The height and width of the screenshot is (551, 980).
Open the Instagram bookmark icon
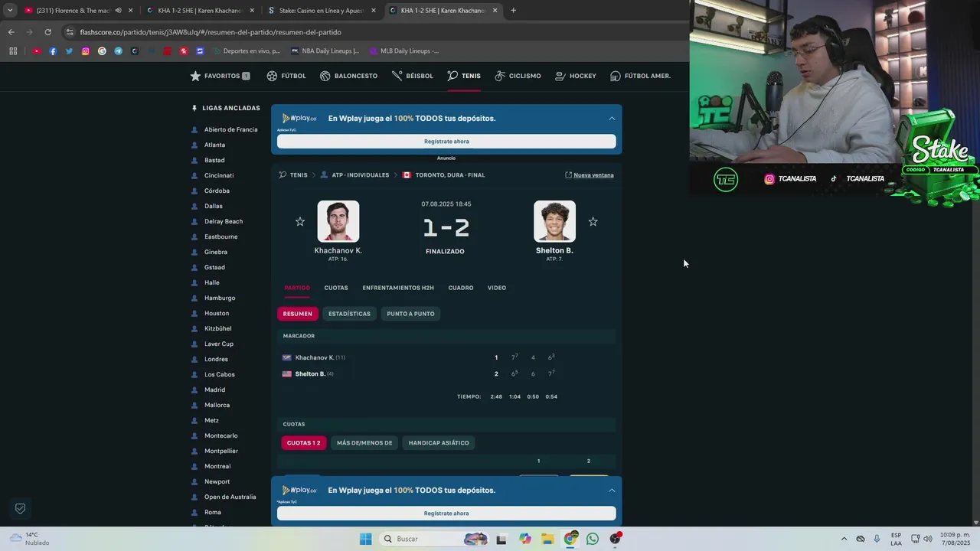86,51
